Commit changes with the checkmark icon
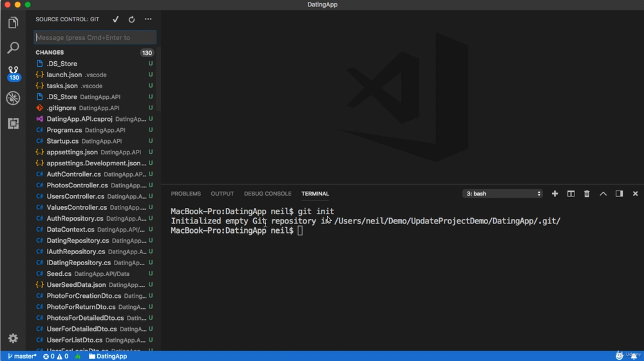 [x=116, y=19]
